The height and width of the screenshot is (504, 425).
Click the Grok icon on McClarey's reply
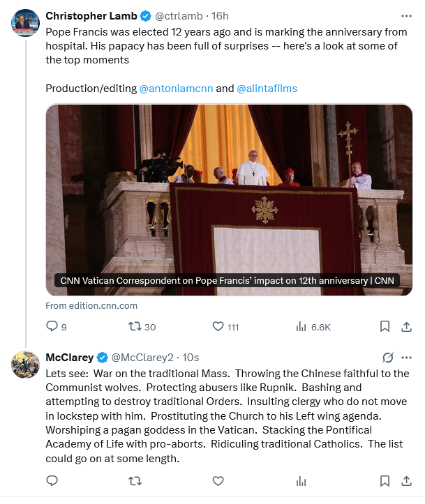[387, 358]
